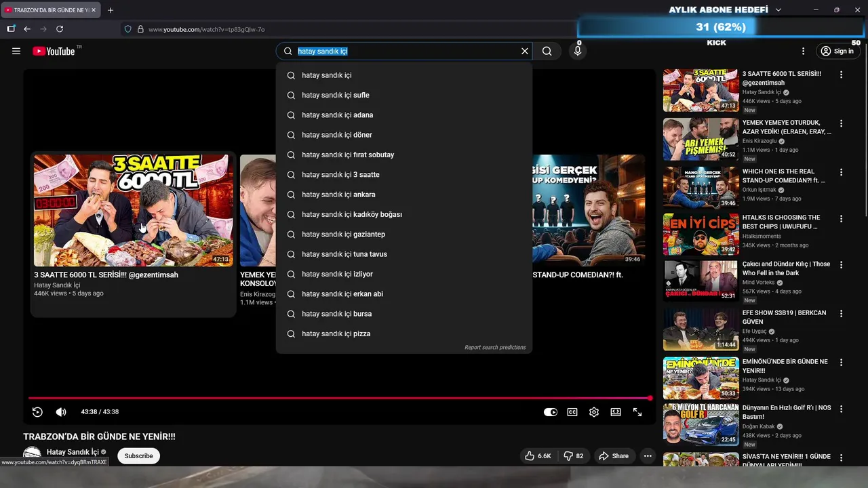Choose suggestion "hatay sandık içi kadıköy boğası"
The image size is (868, 488).
[404, 214]
